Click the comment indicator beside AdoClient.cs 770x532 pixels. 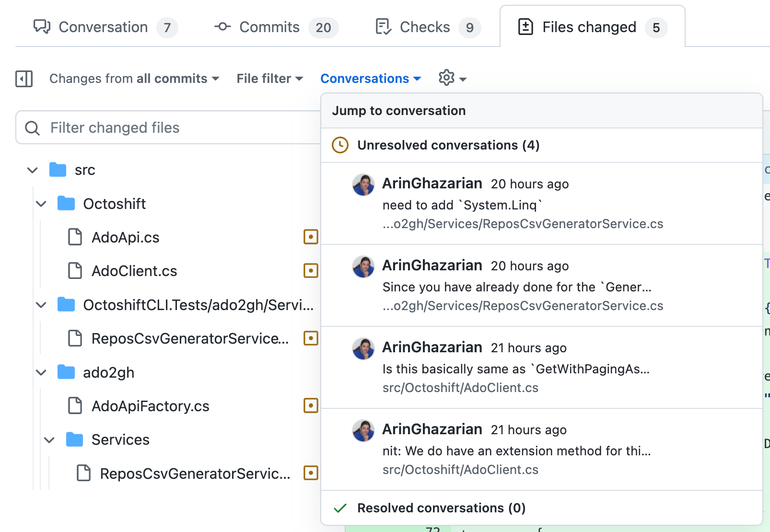click(x=311, y=270)
